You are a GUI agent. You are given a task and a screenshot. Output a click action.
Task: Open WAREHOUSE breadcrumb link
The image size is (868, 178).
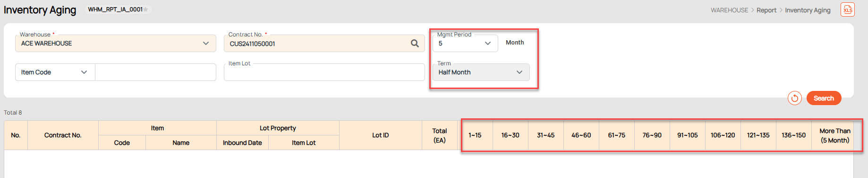pos(729,10)
